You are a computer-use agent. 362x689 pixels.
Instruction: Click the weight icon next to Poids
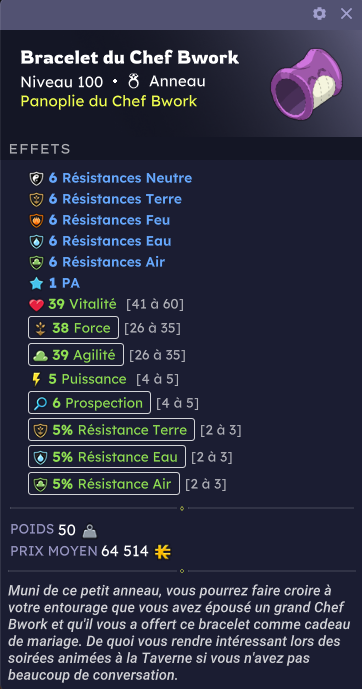click(x=90, y=531)
